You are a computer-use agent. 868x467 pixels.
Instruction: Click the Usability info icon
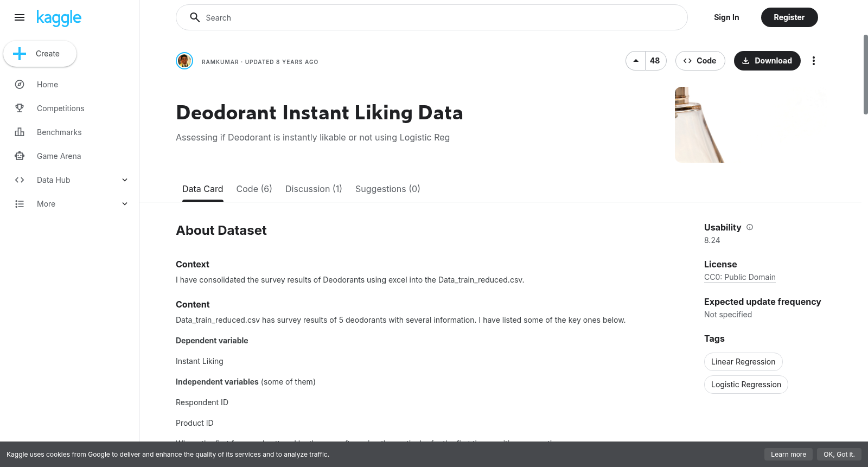pos(750,227)
